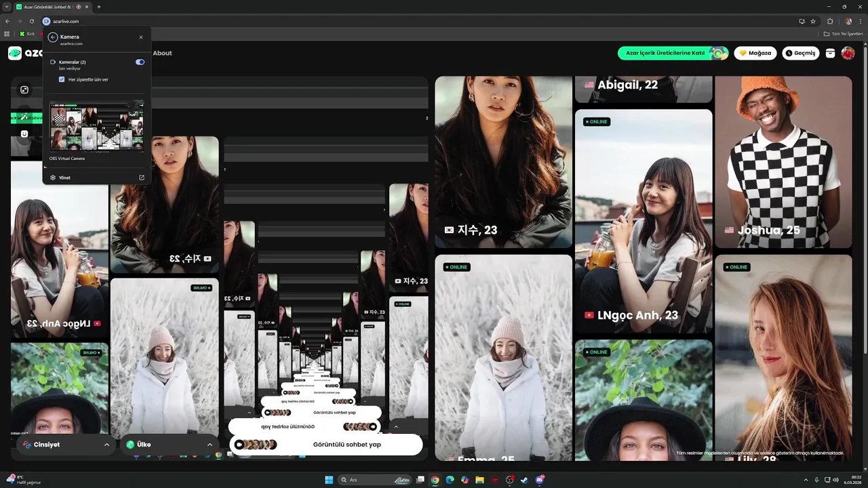The image size is (868, 488).
Task: Open the Yönet external link icon
Action: pyautogui.click(x=142, y=178)
